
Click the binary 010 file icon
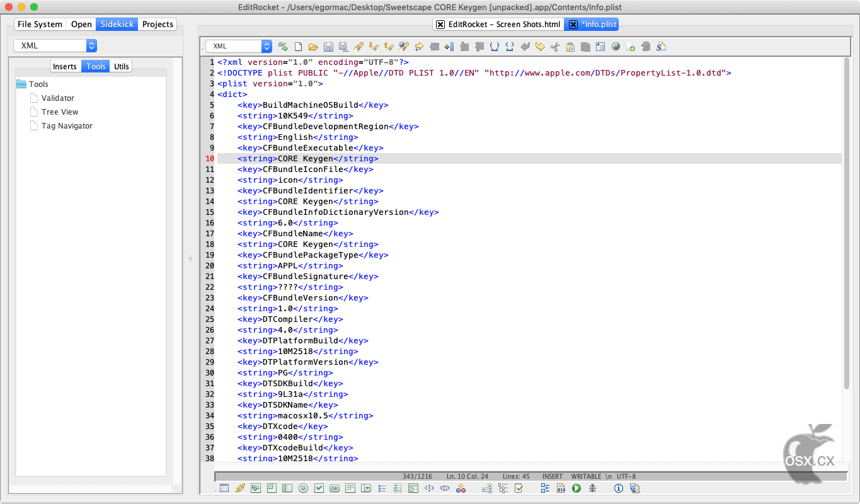(561, 488)
